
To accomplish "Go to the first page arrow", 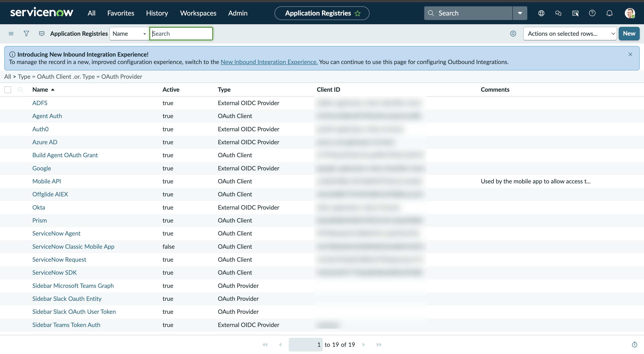I will pyautogui.click(x=265, y=344).
